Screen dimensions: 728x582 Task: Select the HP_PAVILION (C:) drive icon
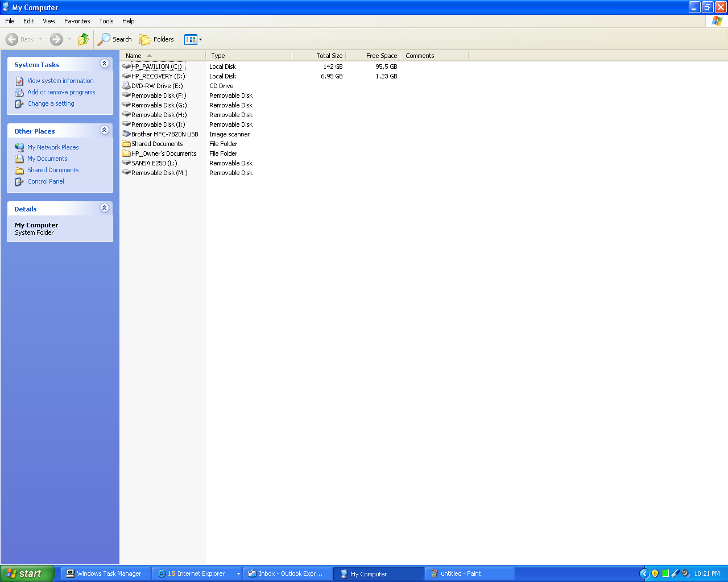click(x=126, y=66)
